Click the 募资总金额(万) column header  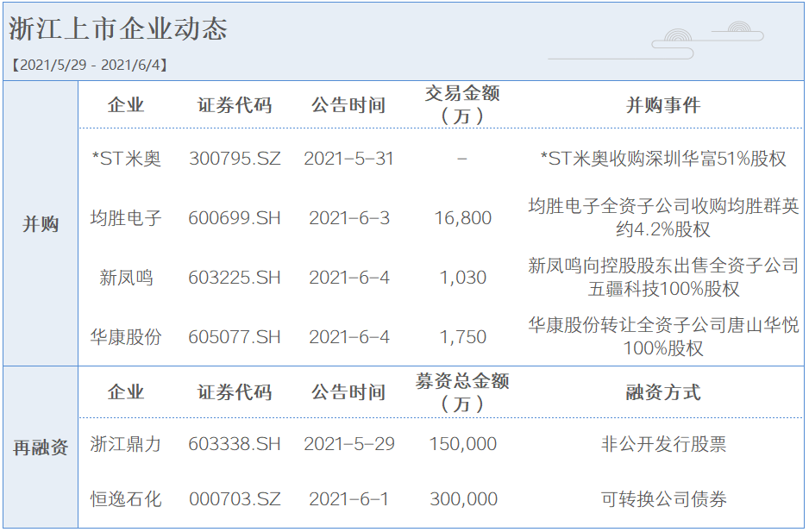462,391
